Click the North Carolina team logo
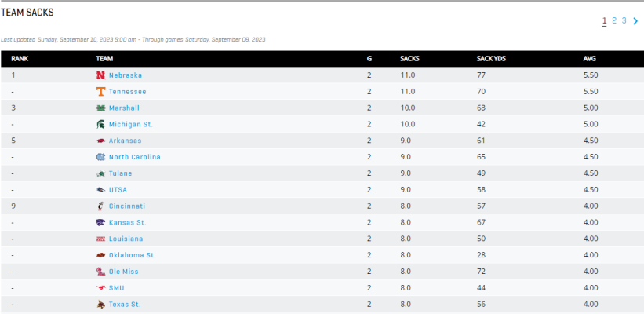The width and height of the screenshot is (644, 314). (100, 157)
